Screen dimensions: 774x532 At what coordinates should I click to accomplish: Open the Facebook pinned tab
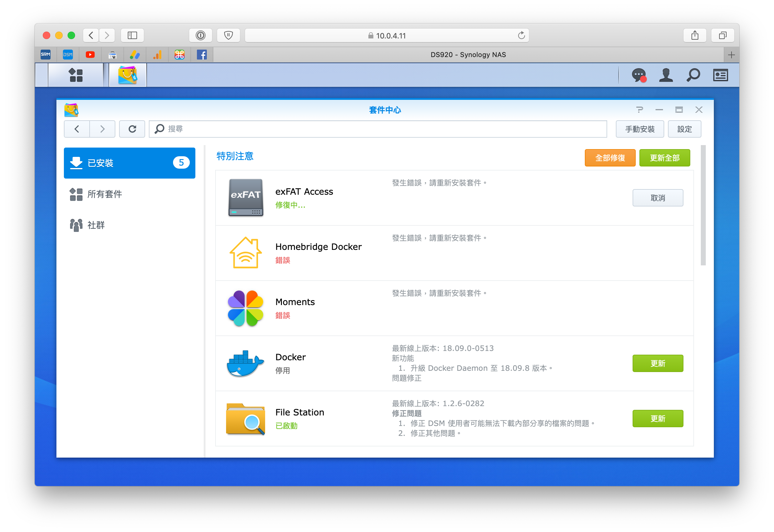pos(202,54)
